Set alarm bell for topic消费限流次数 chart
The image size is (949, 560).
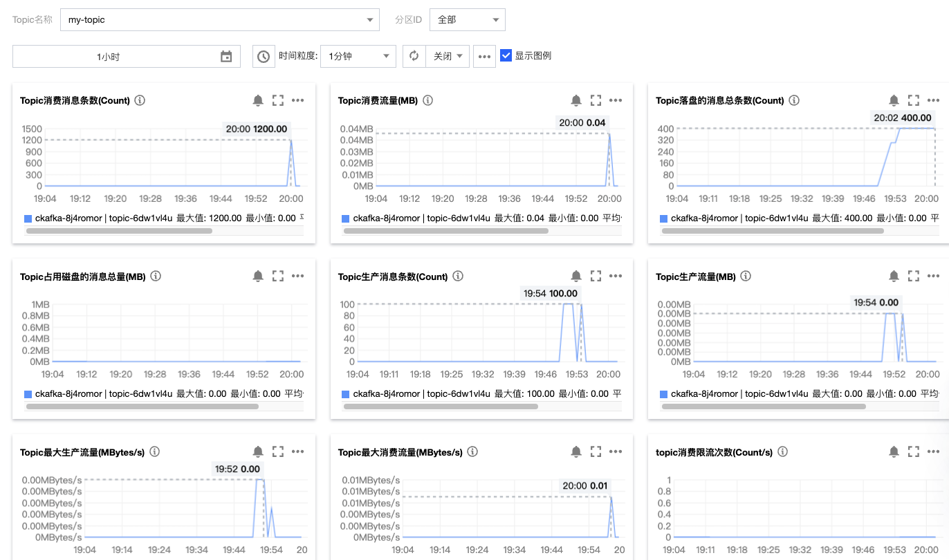894,451
